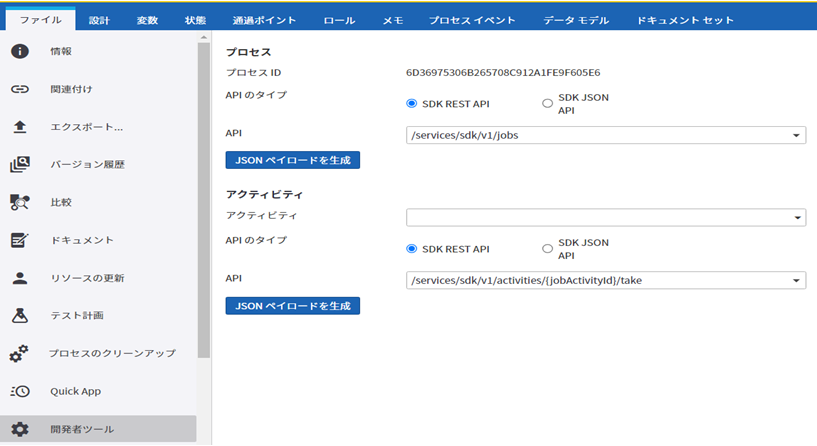Switch to the プロセス イベント tab
Screen dimensions: 817x446
coord(472,20)
